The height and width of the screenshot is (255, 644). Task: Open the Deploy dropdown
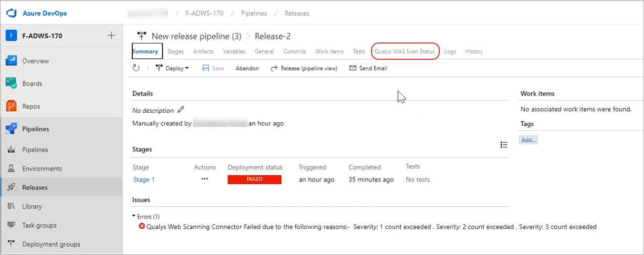(172, 68)
